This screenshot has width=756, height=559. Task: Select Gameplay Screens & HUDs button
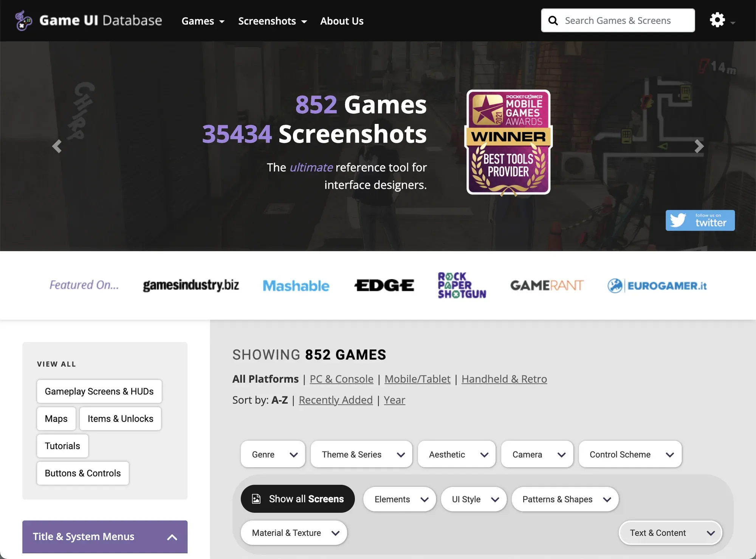(99, 391)
